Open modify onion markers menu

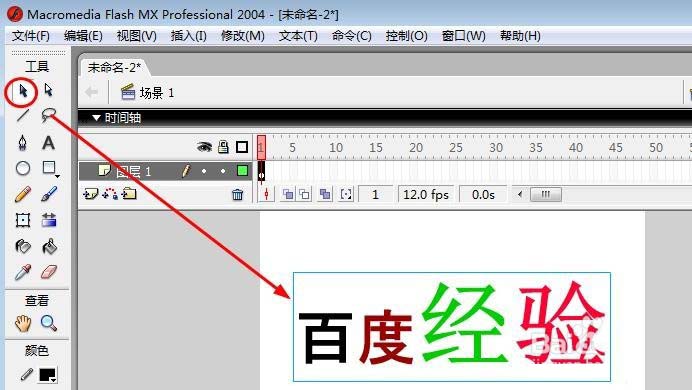coord(346,194)
